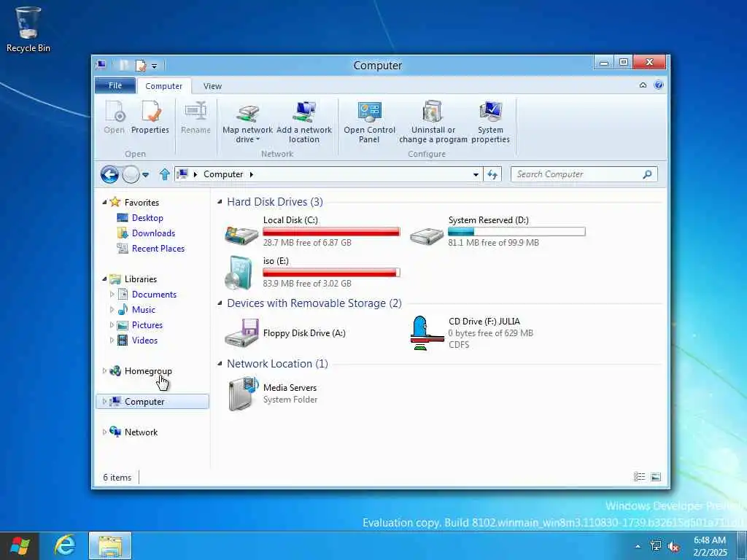
Task: Click File Explorer taskbar button
Action: (x=110, y=545)
